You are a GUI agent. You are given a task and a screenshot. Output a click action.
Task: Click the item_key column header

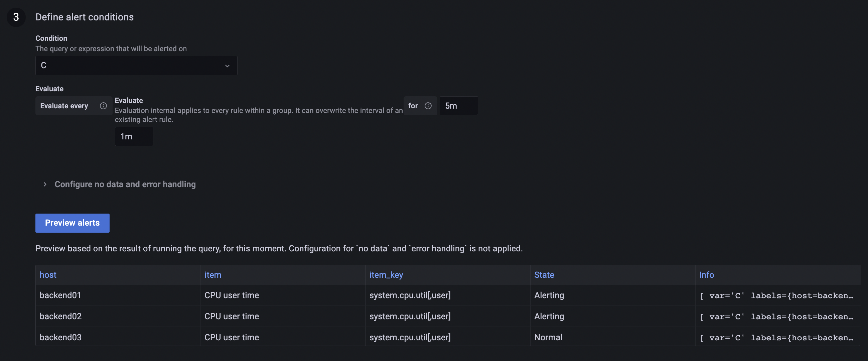pos(386,275)
